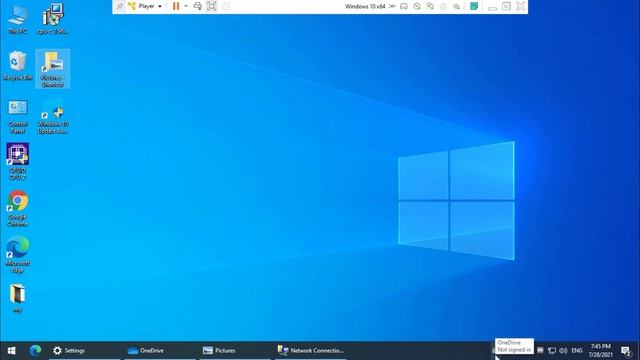Viewport: 640px width, 360px height.
Task: Open Control Panel desktop shortcut
Action: [18, 116]
